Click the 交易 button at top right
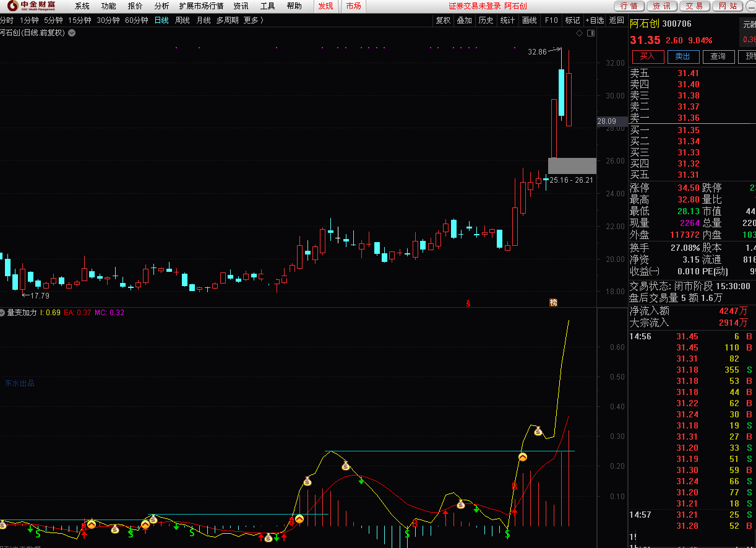756x548 pixels. [695, 6]
